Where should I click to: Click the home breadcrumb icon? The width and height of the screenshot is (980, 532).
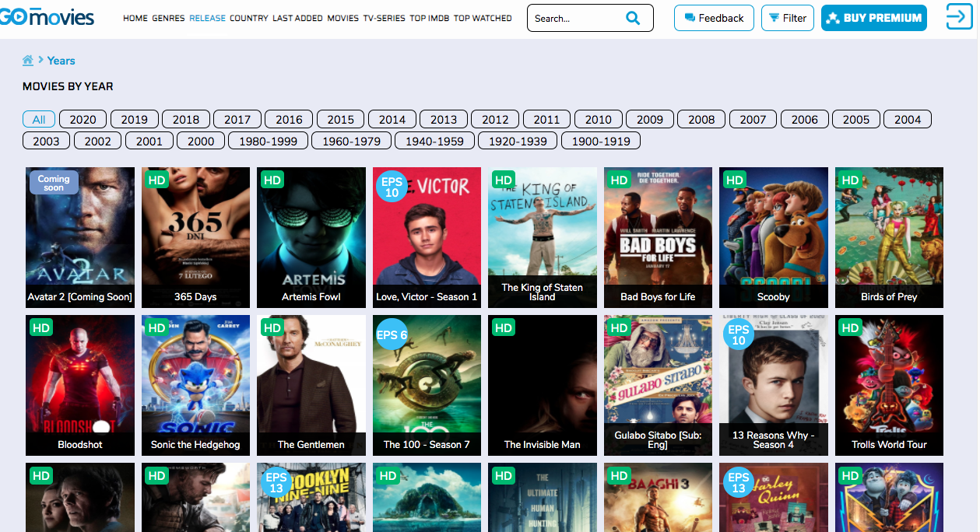[x=28, y=60]
